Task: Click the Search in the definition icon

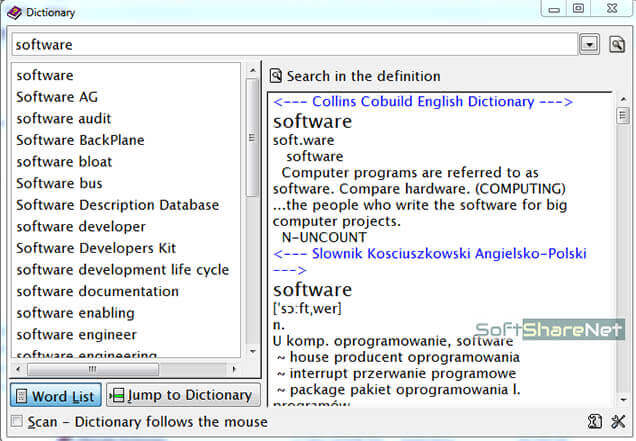Action: (276, 76)
